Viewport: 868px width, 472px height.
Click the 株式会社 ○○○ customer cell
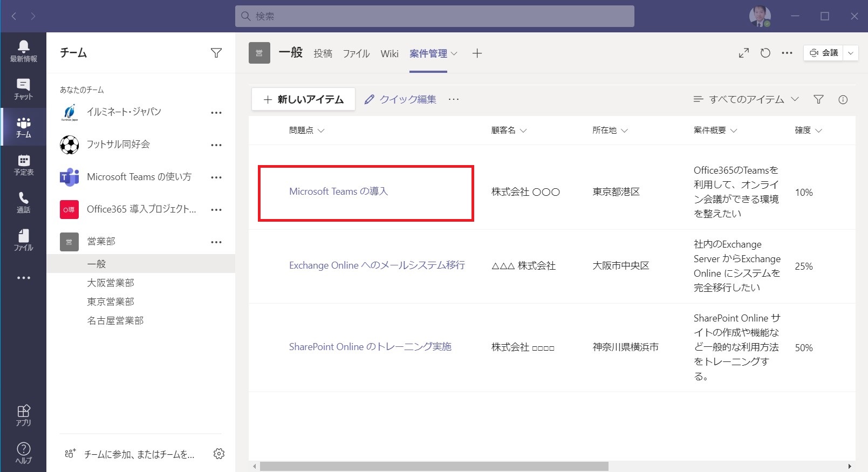click(x=525, y=192)
